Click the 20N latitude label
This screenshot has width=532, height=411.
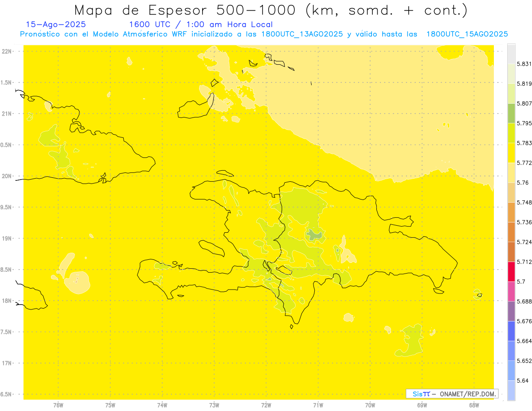tap(6, 176)
